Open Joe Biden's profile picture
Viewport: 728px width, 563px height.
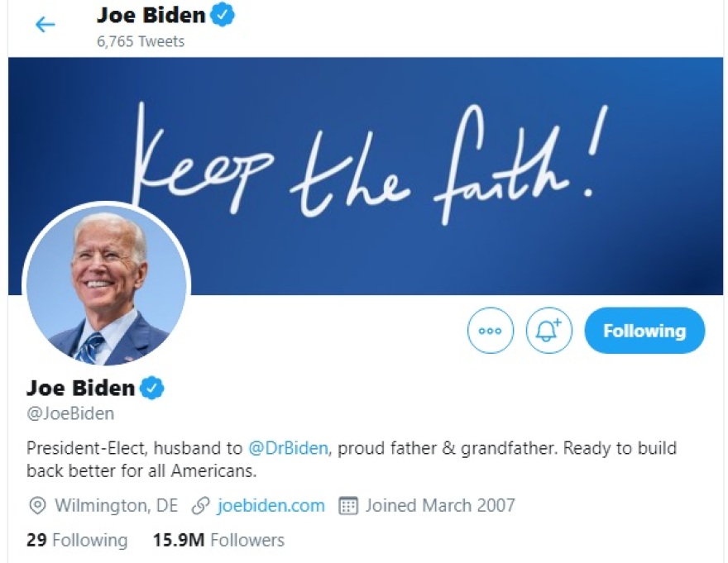(107, 285)
